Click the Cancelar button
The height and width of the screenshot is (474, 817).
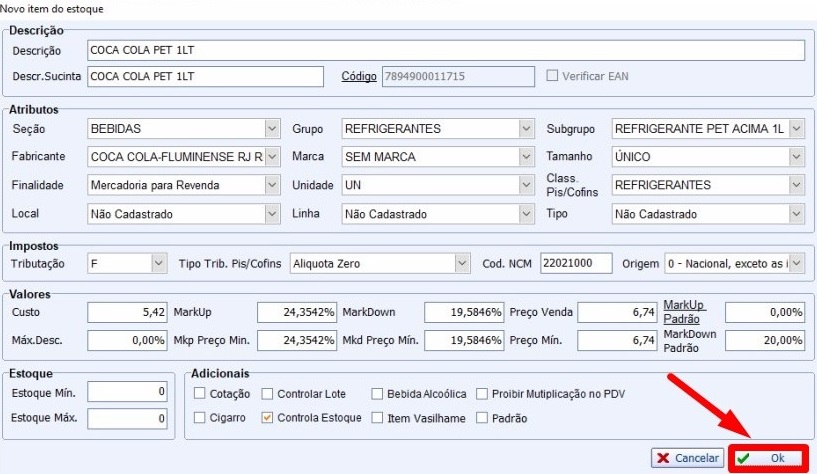[687, 458]
